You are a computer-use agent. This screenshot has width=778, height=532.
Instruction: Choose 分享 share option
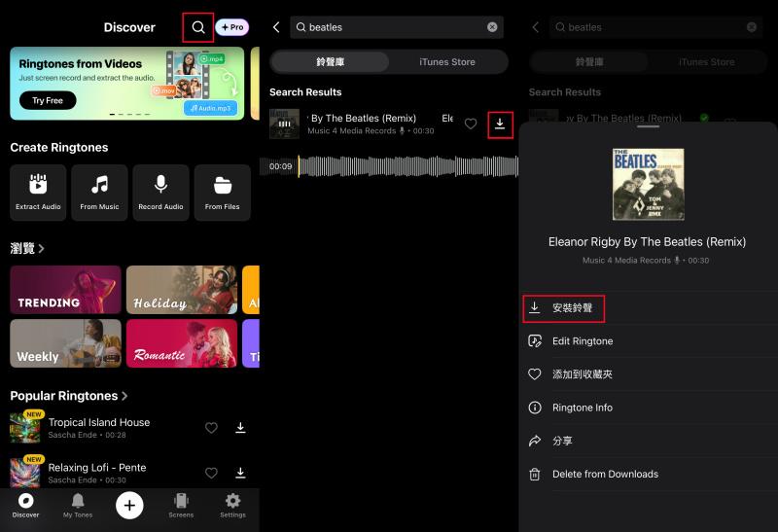tap(649, 442)
